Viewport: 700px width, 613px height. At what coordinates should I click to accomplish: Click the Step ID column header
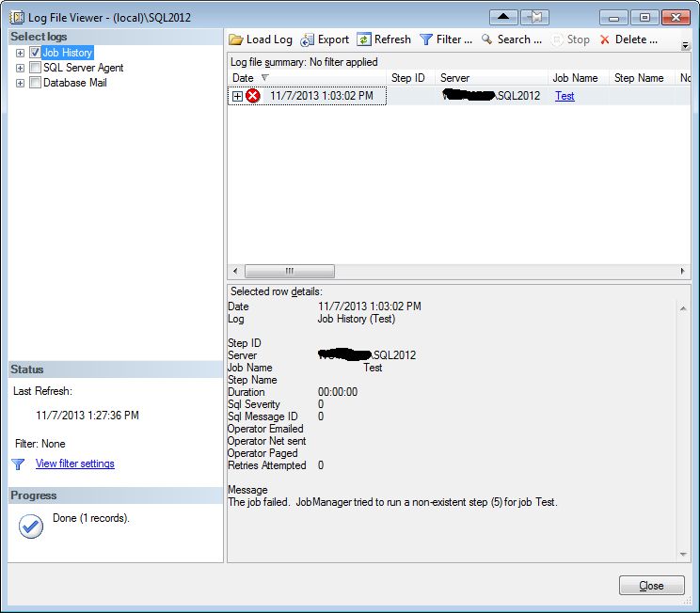[x=408, y=78]
